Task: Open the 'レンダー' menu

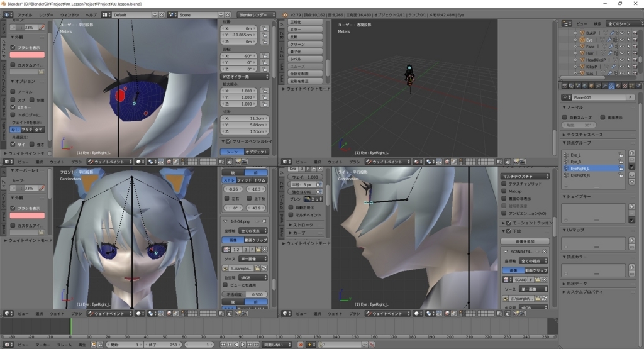Action: [x=46, y=15]
